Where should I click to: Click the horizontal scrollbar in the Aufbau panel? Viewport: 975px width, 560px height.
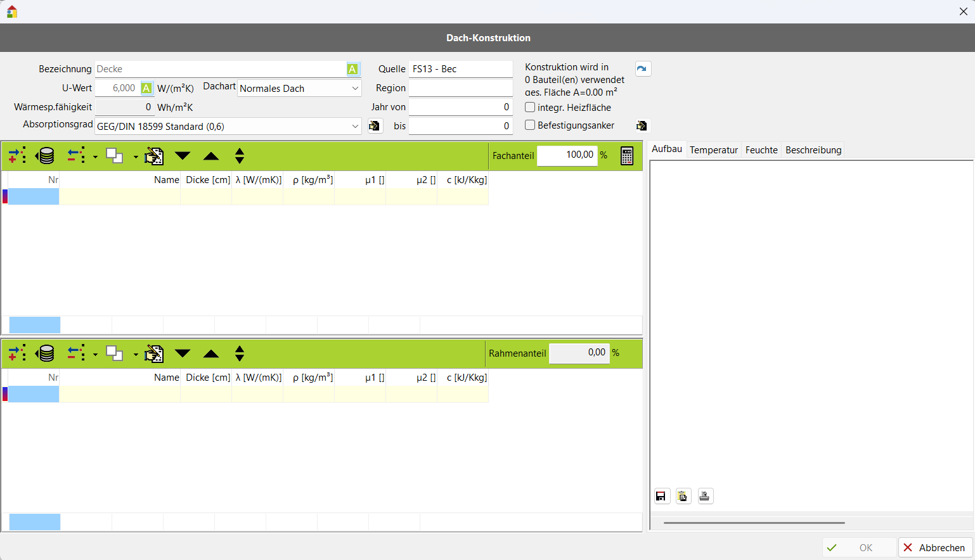point(754,523)
